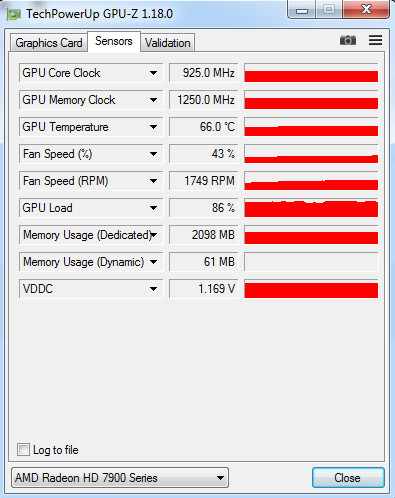Expand Memory Usage (Dedicated) dropdown

(153, 235)
